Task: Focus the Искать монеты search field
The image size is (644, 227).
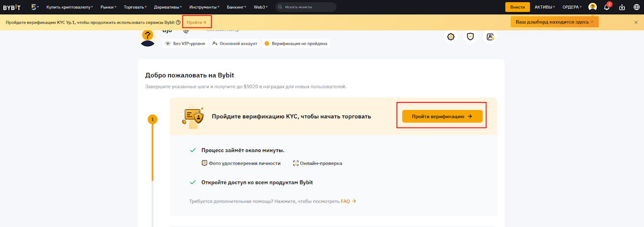Action: (x=306, y=7)
